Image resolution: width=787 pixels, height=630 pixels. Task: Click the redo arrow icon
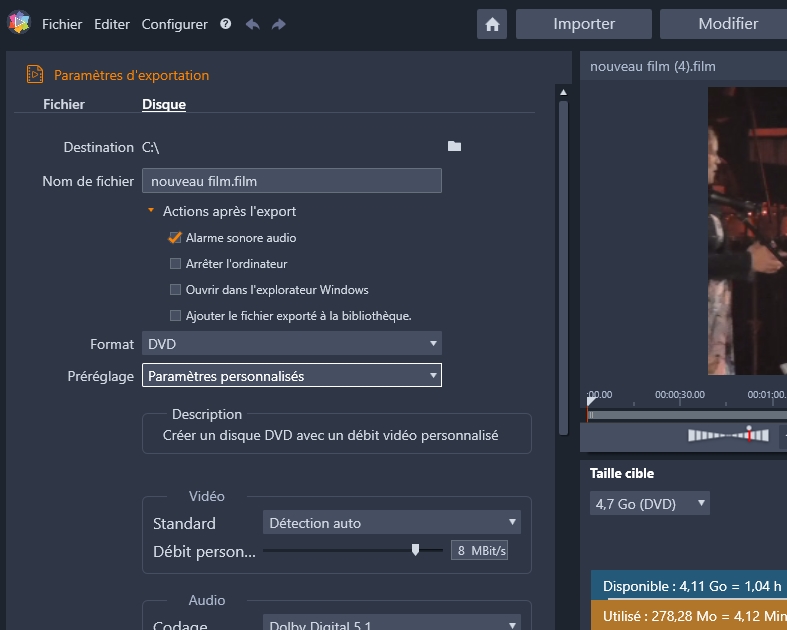click(x=279, y=24)
